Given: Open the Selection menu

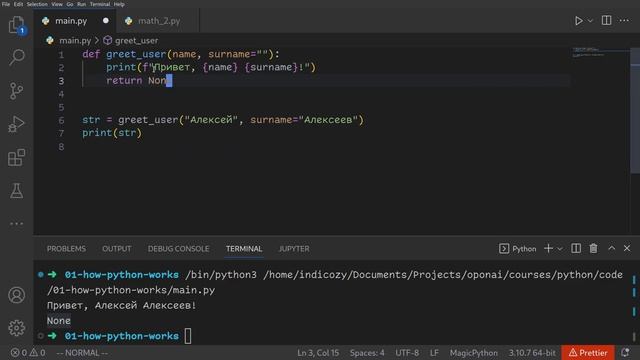Looking at the screenshot, I should (x=37, y=4).
